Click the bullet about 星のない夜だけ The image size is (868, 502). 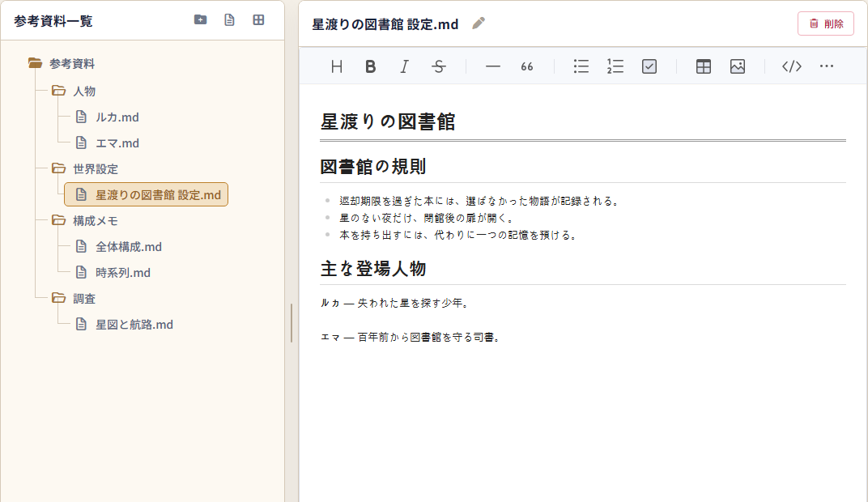click(427, 218)
